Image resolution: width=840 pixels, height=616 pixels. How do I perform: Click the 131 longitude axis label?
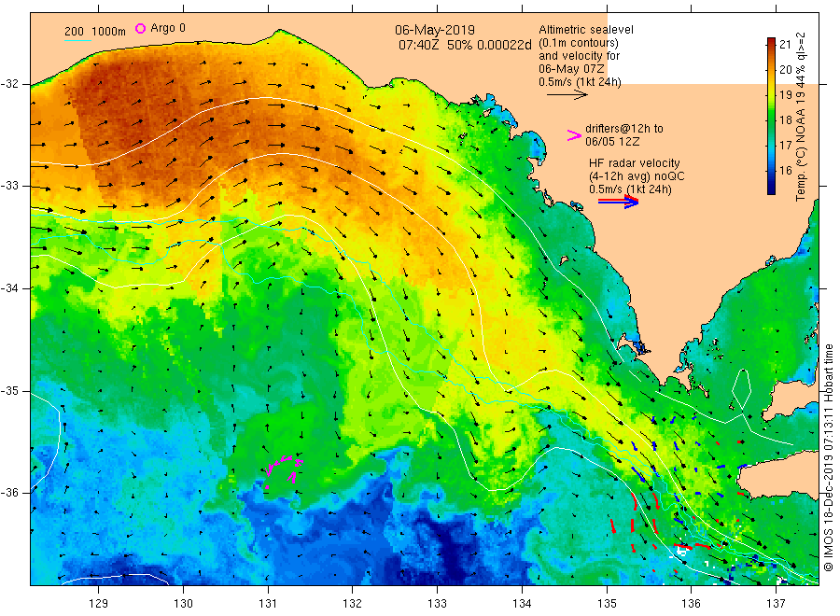pos(268,604)
